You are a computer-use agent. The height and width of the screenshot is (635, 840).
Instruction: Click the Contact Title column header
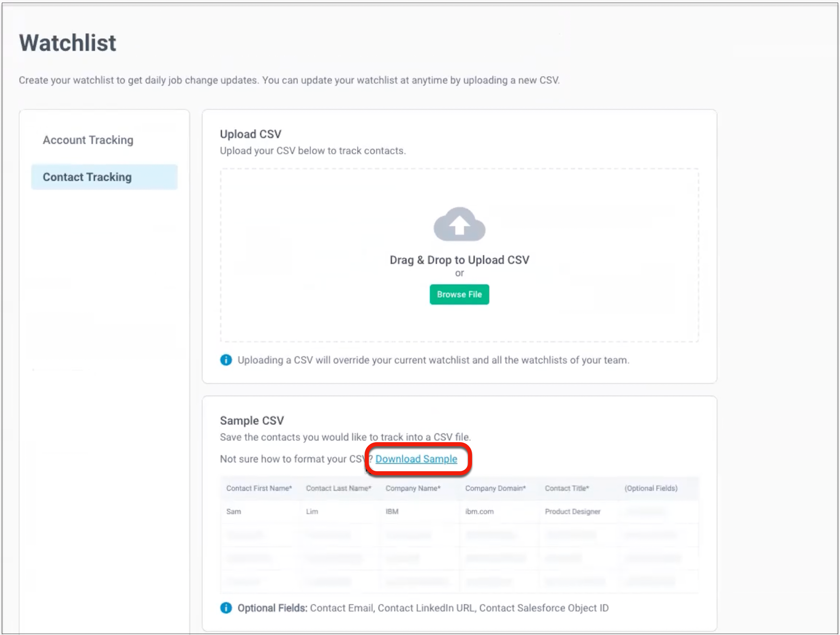coord(566,488)
